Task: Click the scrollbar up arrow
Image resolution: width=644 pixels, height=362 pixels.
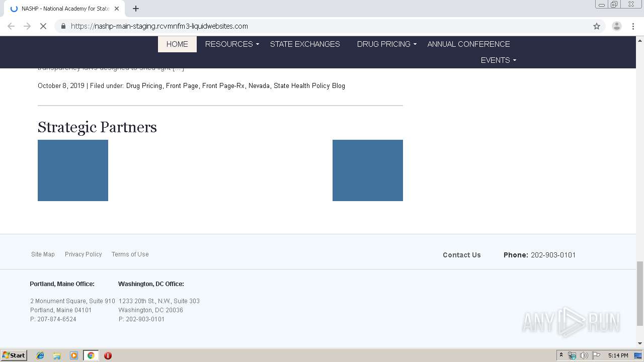Action: click(x=640, y=40)
